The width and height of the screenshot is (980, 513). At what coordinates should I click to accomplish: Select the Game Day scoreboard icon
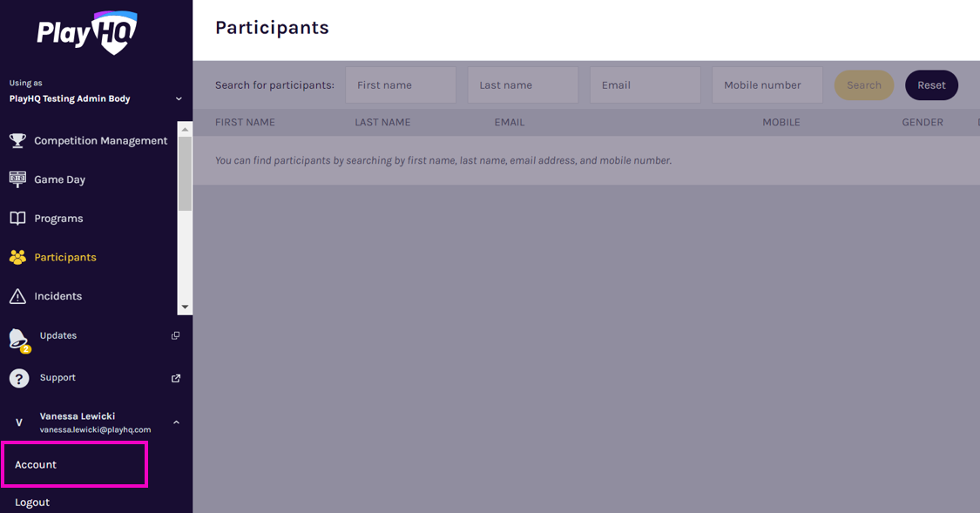tap(17, 179)
